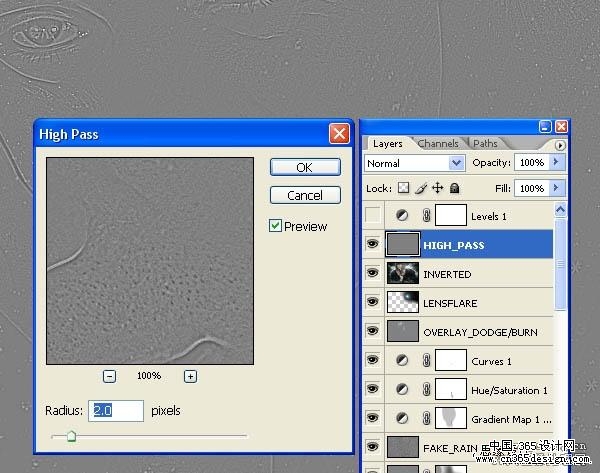Click adjustment icon on Curves 1 layer

(402, 360)
